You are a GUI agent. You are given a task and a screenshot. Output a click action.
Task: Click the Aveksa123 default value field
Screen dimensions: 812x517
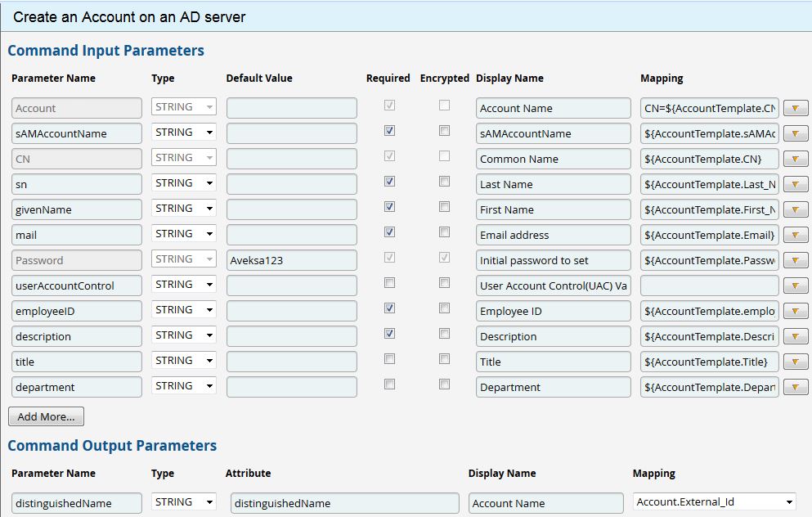291,261
